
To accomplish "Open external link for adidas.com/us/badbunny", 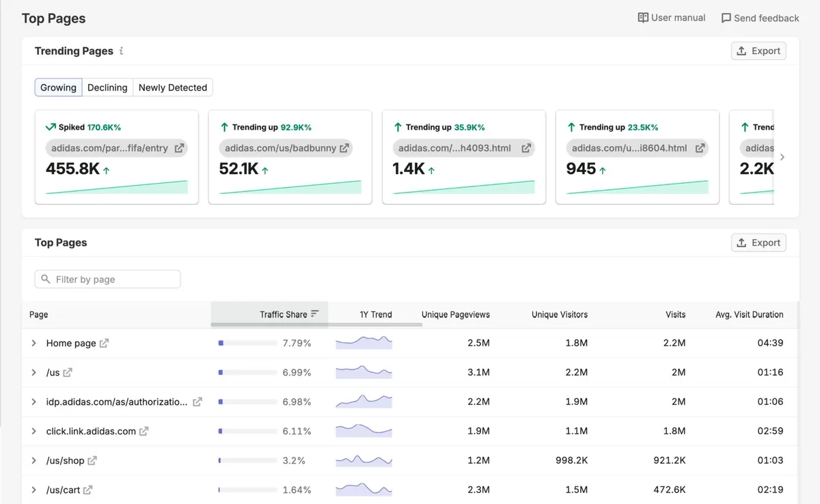I will (345, 148).
